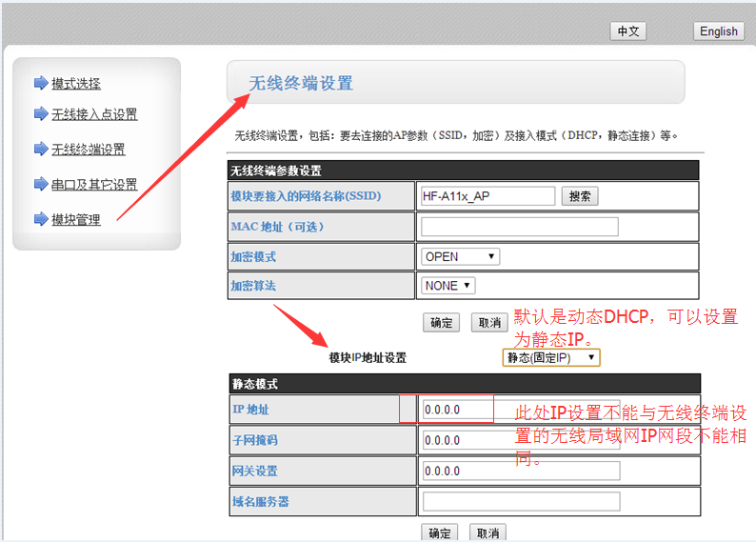This screenshot has height=542, width=756.
Task: Click the SSID field containing HF-A11x_AP
Action: click(487, 196)
